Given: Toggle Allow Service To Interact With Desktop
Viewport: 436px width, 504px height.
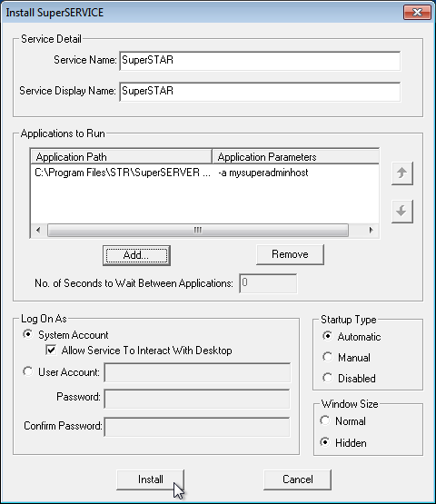Looking at the screenshot, I should pos(51,350).
